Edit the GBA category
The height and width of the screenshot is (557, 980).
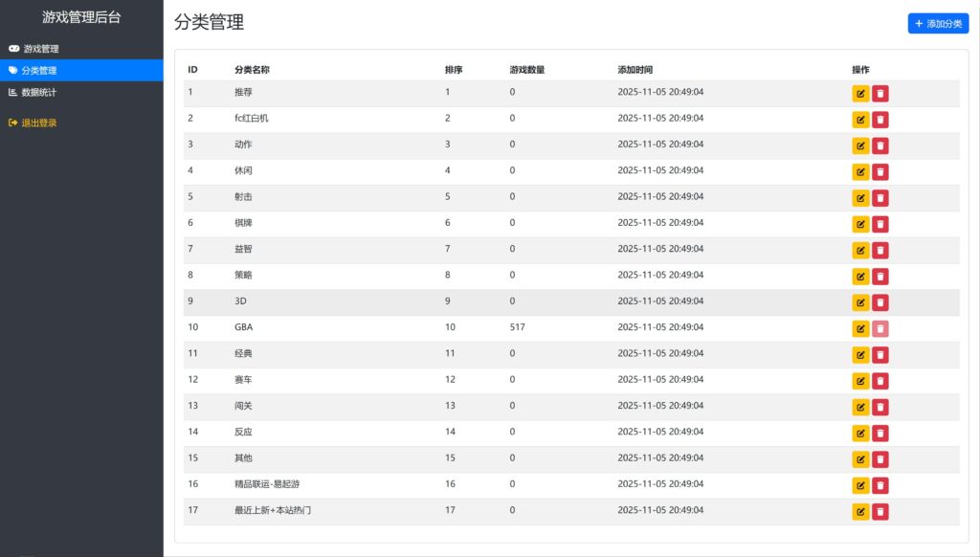coord(861,327)
